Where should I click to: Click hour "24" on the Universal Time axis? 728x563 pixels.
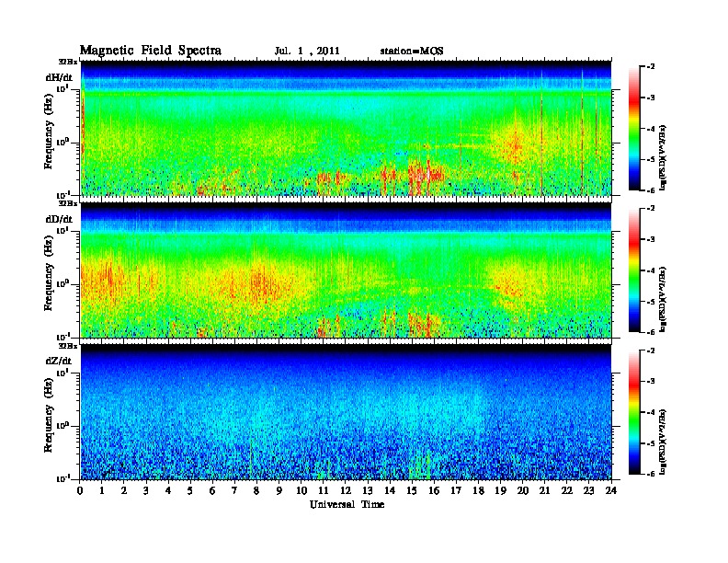(611, 490)
